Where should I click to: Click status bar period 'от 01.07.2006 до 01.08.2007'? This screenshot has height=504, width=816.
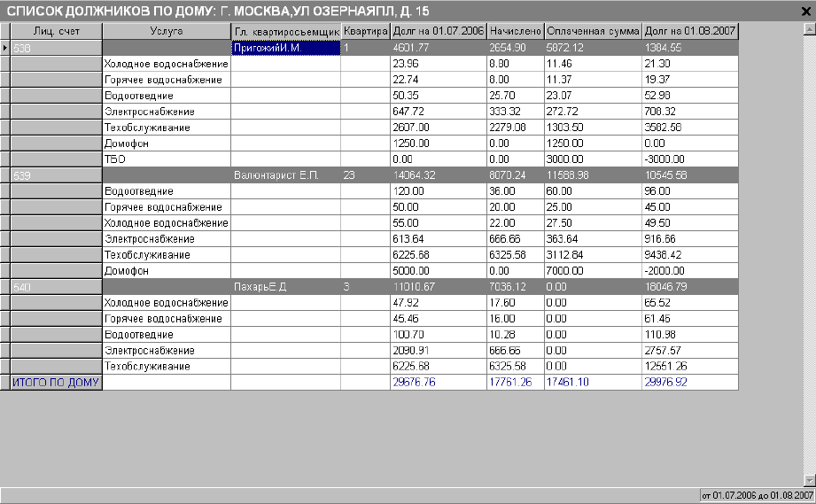point(758,495)
